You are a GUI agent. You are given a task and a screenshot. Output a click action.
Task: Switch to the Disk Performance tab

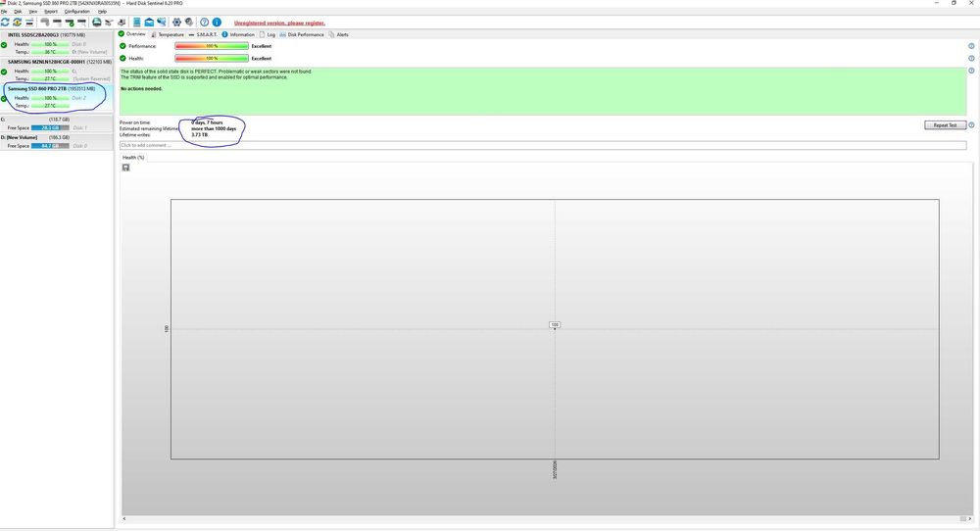(302, 34)
